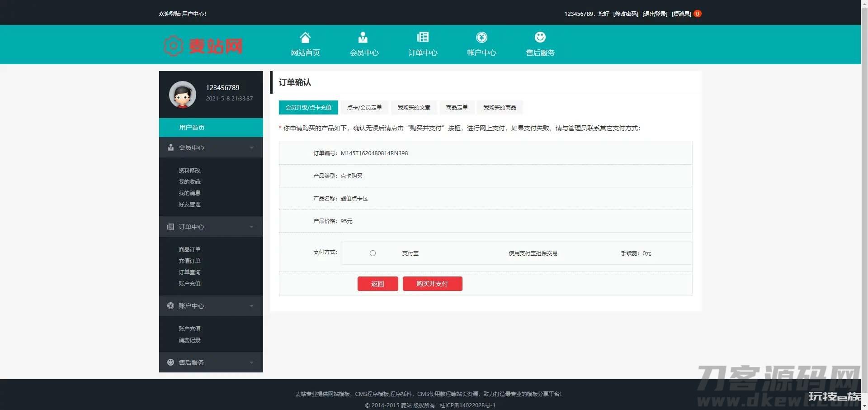
Task: Click the 使用支付宝担保交易 text
Action: [533, 253]
